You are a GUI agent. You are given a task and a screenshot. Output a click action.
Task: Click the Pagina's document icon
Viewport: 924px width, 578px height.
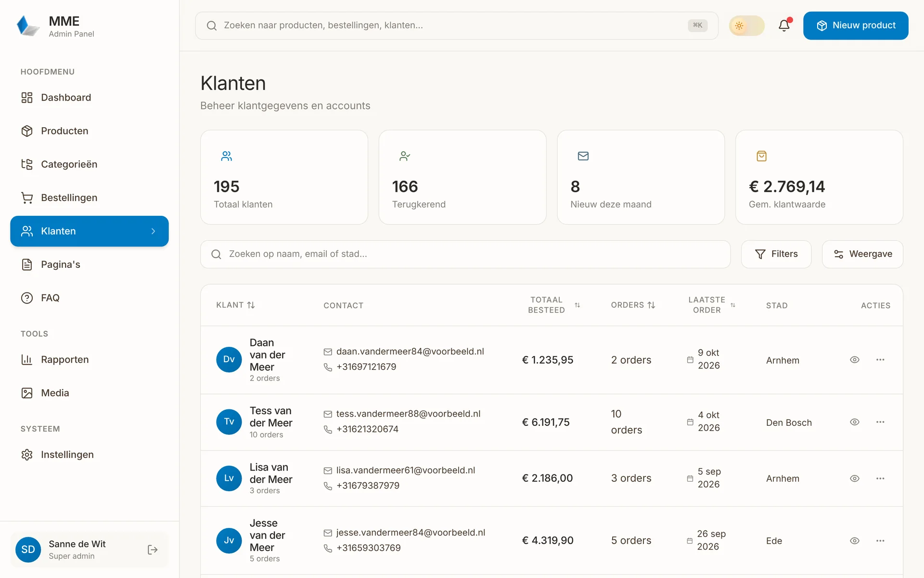tap(27, 264)
